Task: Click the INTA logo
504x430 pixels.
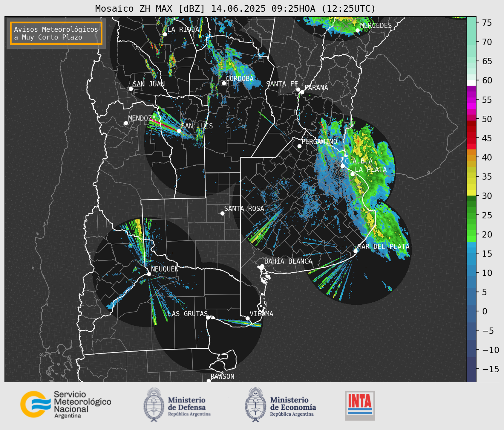Action: pyautogui.click(x=360, y=405)
